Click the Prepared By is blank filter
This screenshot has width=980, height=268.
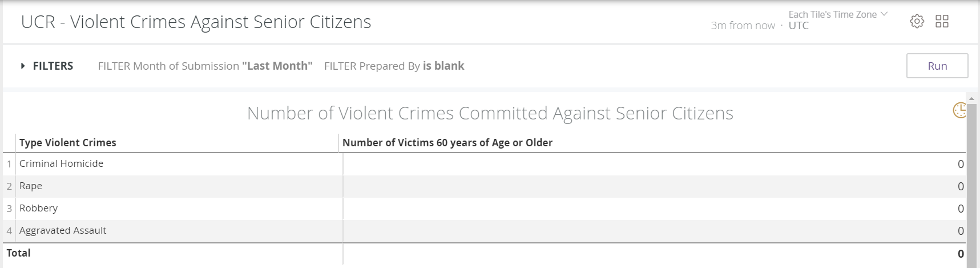coord(394,66)
